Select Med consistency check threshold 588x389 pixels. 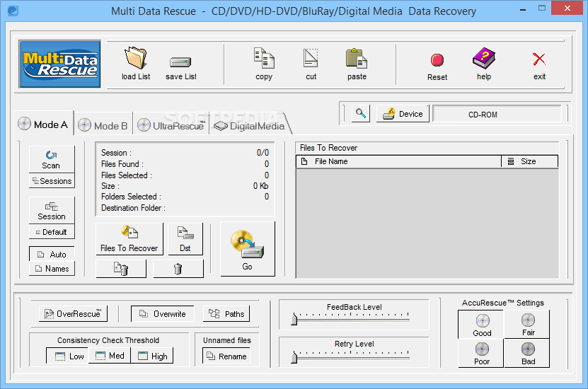point(110,356)
